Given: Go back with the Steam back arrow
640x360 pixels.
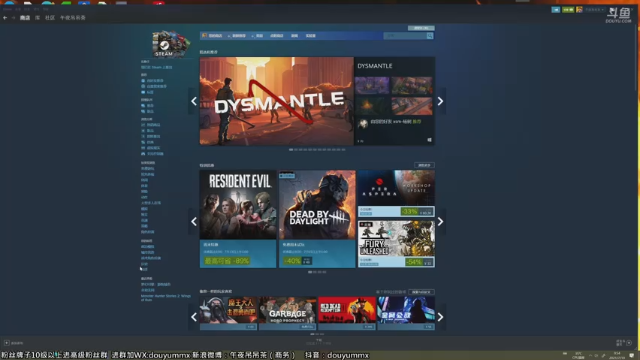Looking at the screenshot, I should coord(5,18).
